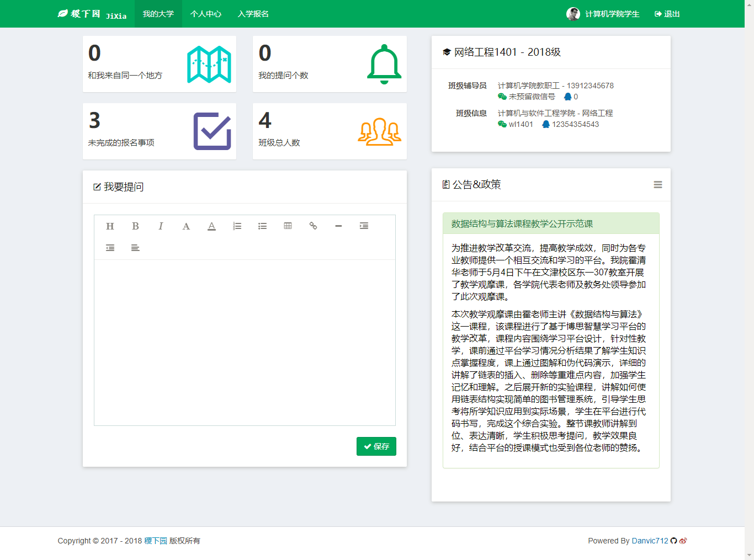Log out with 退出 link
This screenshot has width=754, height=560.
point(667,14)
